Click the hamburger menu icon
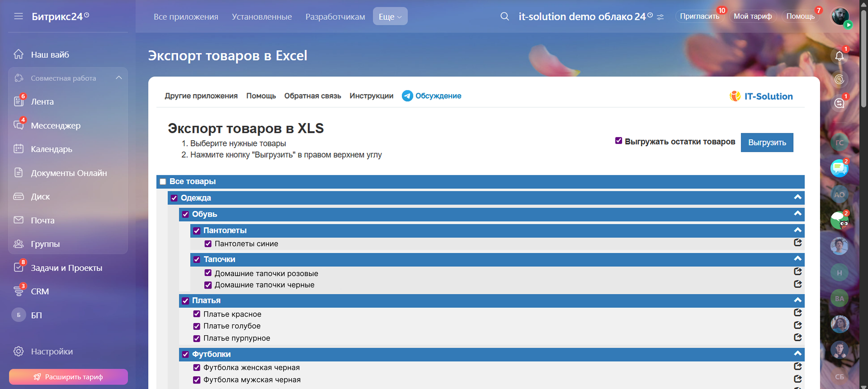868x389 pixels. [x=19, y=16]
